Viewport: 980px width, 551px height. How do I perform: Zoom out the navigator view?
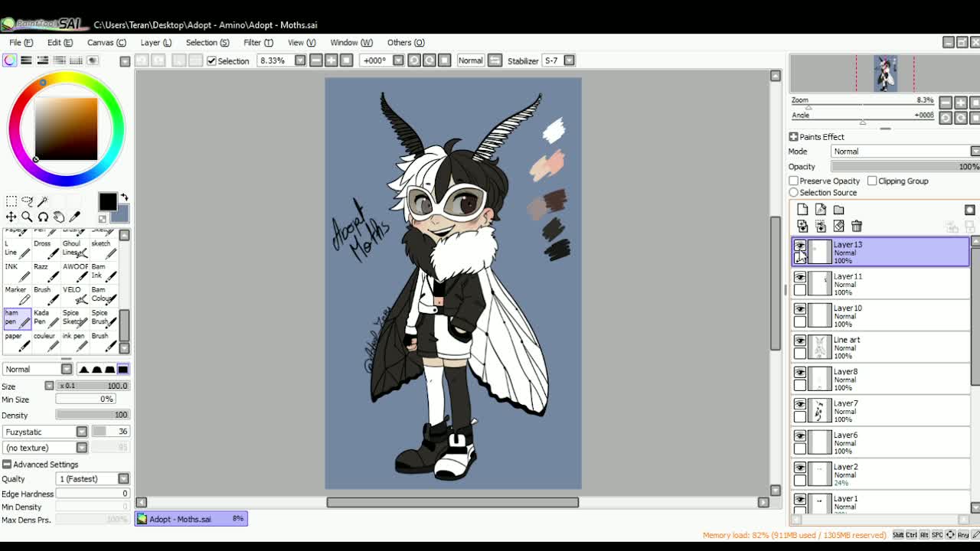(946, 103)
